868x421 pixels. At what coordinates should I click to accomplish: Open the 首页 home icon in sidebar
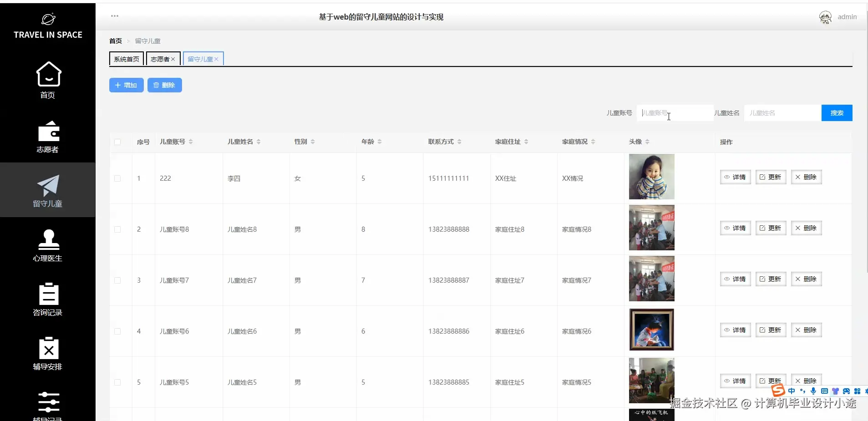point(49,74)
